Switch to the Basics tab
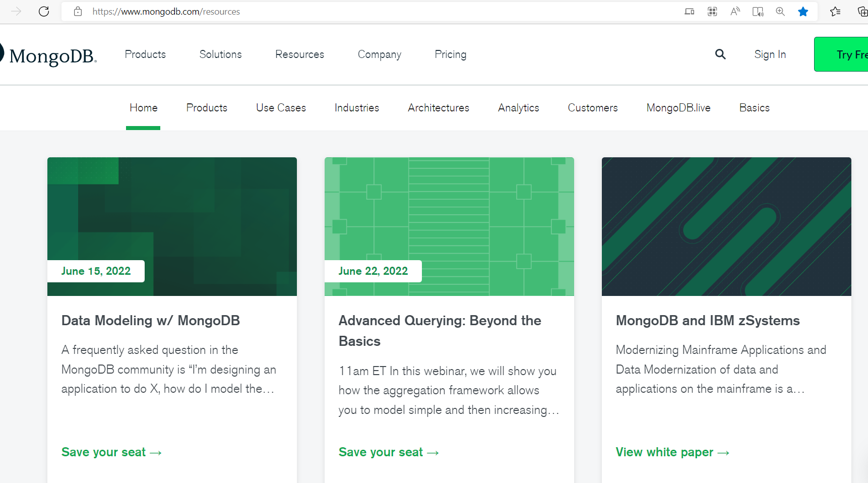Viewport: 868px width, 483px height. coord(755,108)
